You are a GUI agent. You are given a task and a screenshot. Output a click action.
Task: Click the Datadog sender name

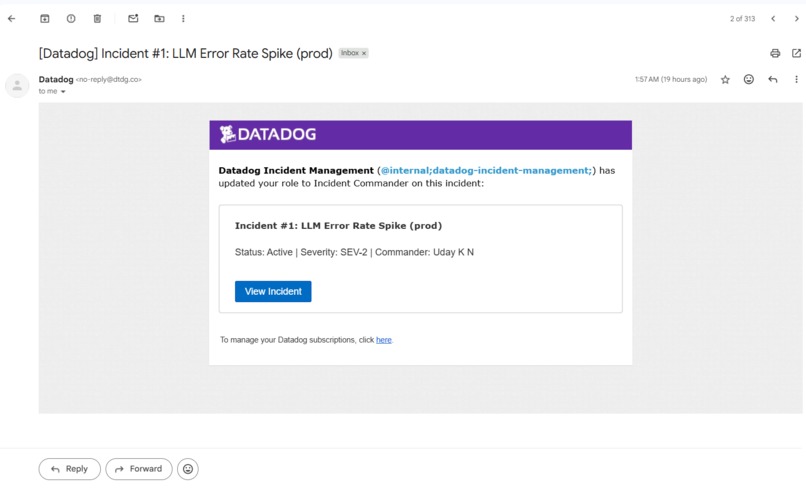click(56, 79)
